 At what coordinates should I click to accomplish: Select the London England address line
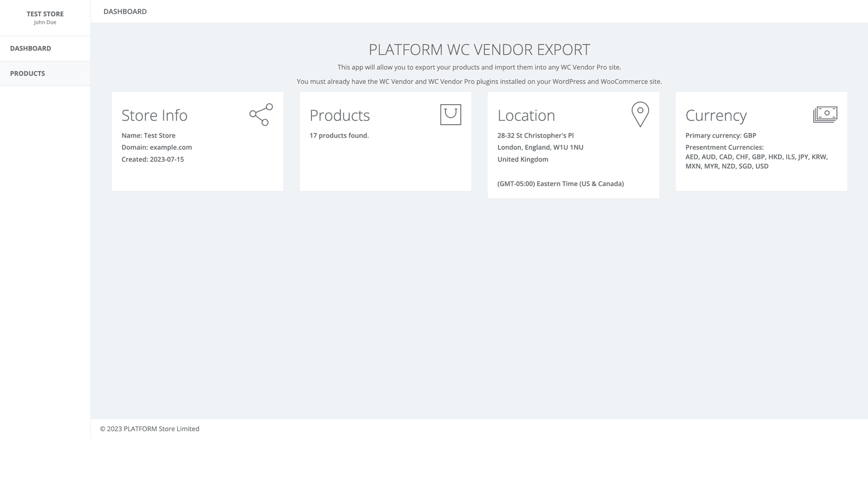[540, 147]
